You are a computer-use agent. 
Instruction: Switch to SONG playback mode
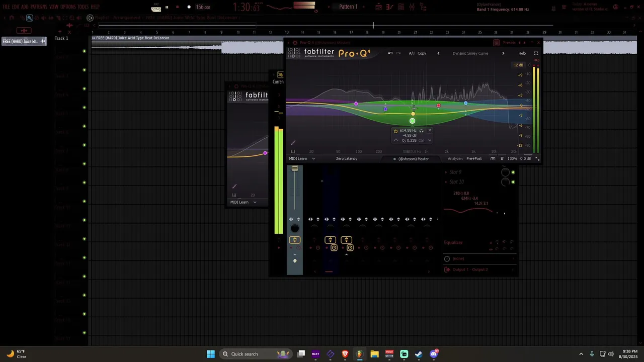(156, 9)
